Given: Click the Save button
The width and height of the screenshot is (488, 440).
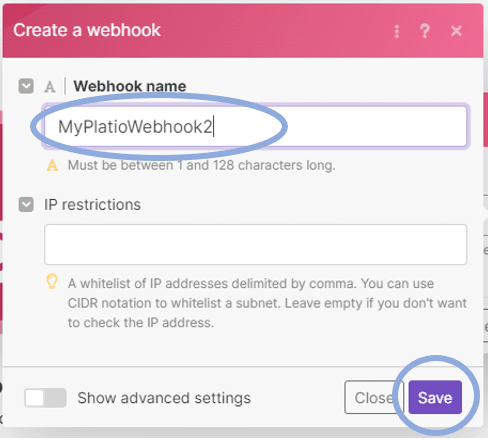Looking at the screenshot, I should (435, 397).
